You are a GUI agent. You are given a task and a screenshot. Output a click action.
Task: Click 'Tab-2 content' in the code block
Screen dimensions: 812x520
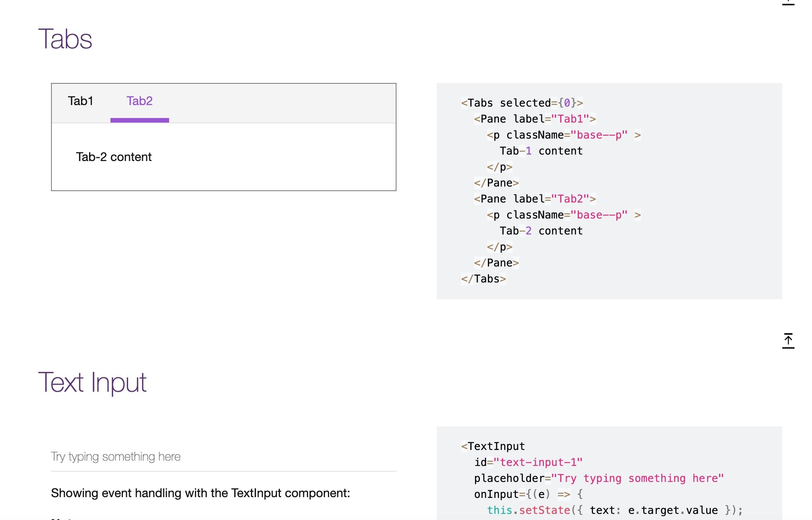[x=541, y=231]
